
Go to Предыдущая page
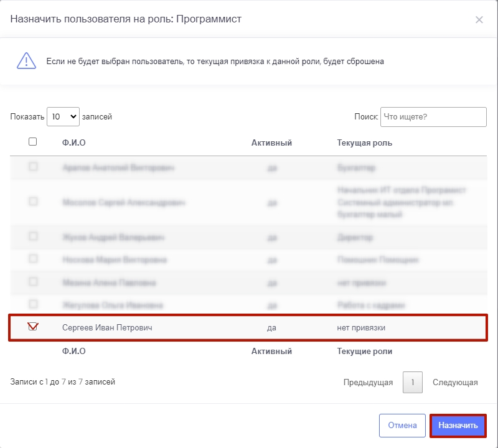[x=368, y=383]
